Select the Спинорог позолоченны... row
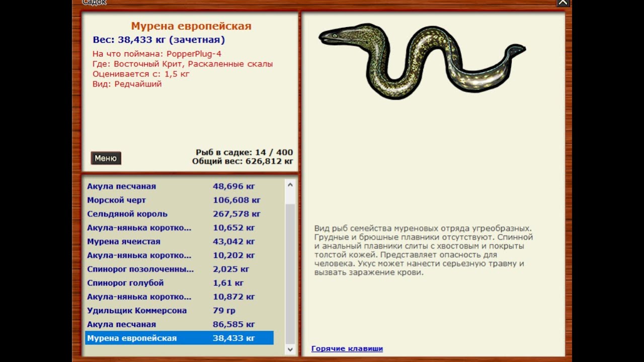The width and height of the screenshot is (644, 362). tap(179, 269)
